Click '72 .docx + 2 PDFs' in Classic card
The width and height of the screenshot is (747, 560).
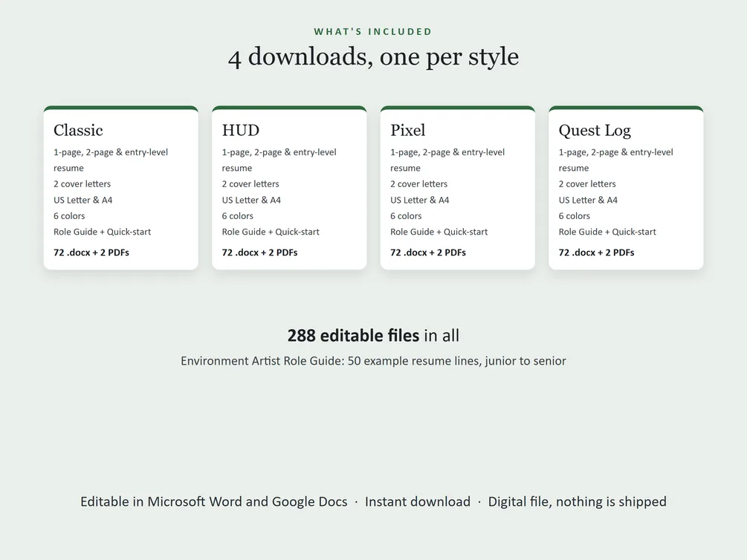click(91, 253)
